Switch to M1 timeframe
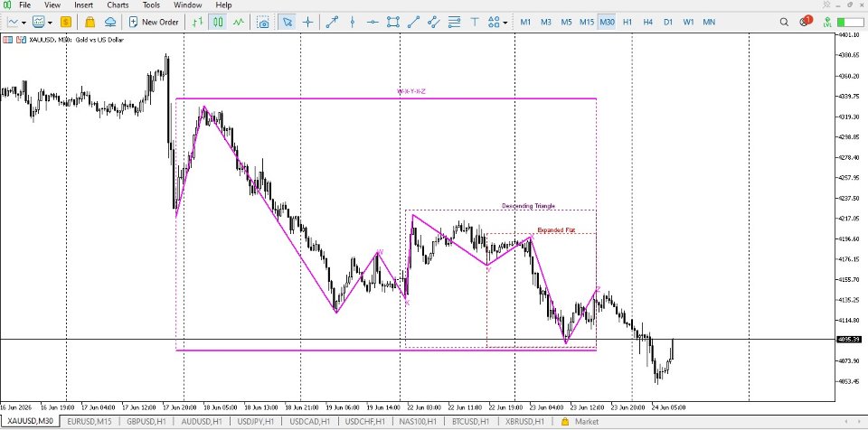This screenshot has width=868, height=430. pos(525,23)
